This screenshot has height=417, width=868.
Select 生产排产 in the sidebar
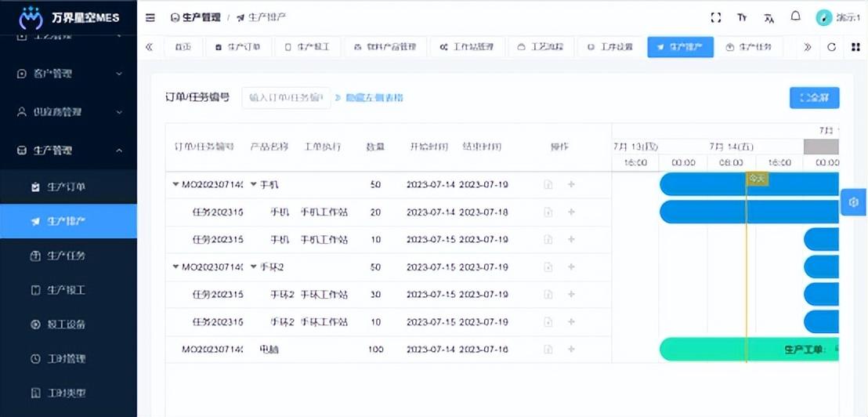pyautogui.click(x=68, y=221)
